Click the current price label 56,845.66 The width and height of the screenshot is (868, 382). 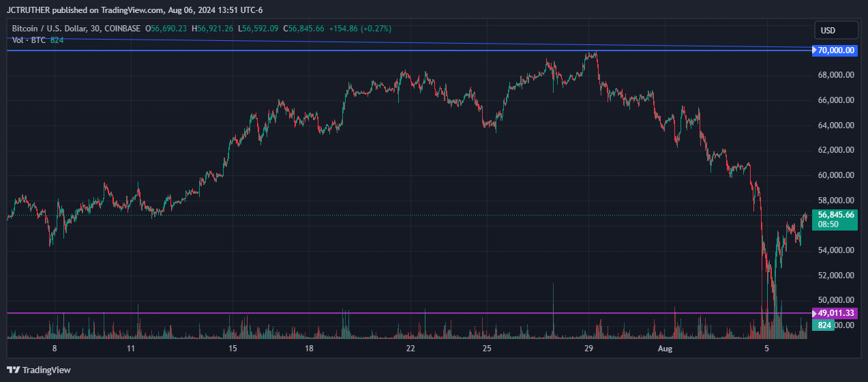[836, 214]
